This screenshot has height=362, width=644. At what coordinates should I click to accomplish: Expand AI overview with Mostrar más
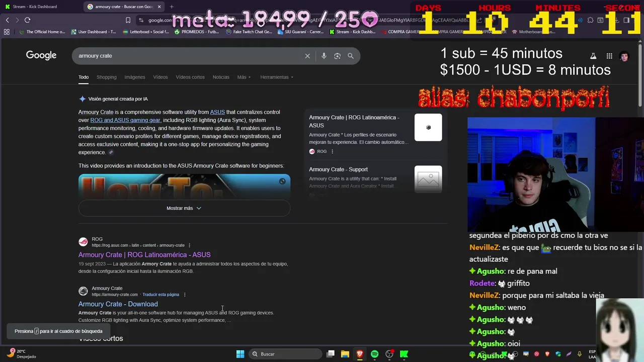tap(184, 208)
